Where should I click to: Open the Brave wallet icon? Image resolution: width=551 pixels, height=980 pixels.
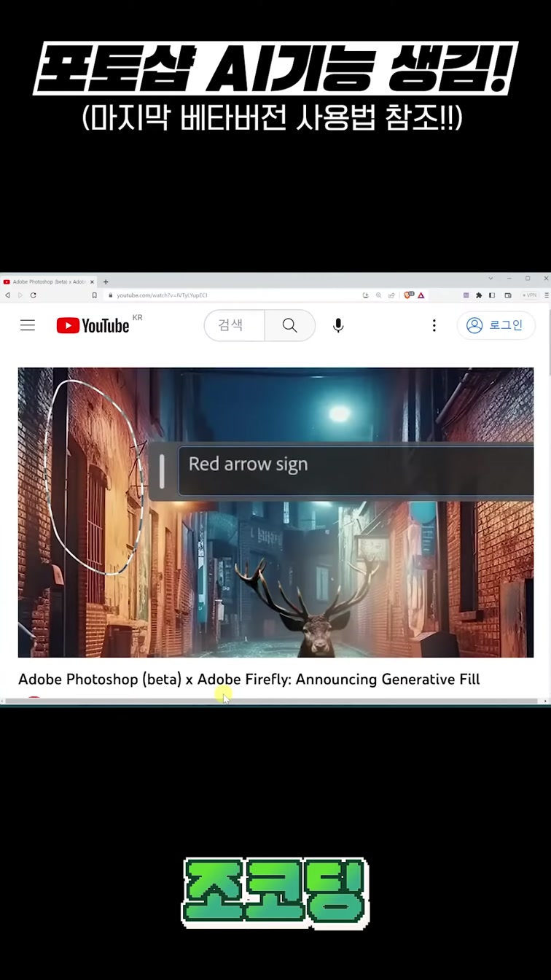(x=508, y=295)
